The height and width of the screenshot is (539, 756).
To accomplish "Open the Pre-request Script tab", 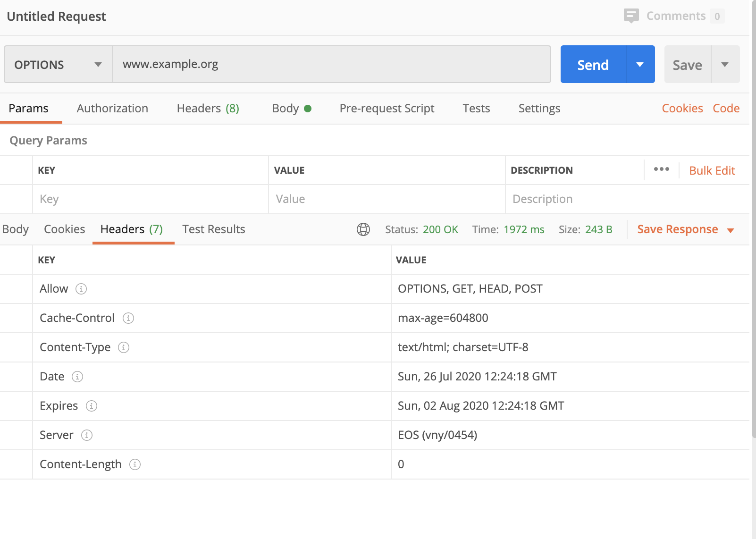I will 387,109.
